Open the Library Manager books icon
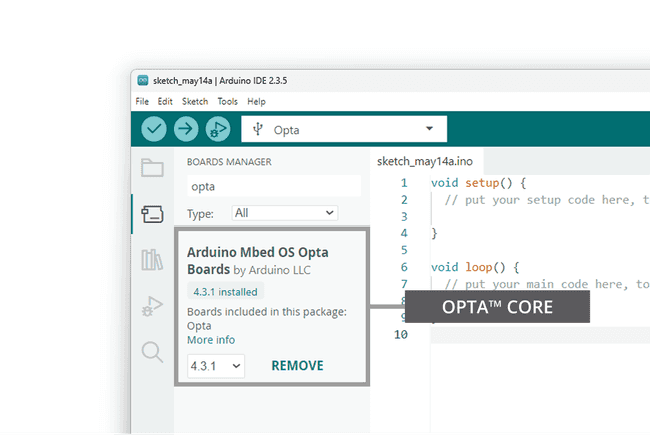Image resolution: width=650 pixels, height=435 pixels. (x=152, y=260)
